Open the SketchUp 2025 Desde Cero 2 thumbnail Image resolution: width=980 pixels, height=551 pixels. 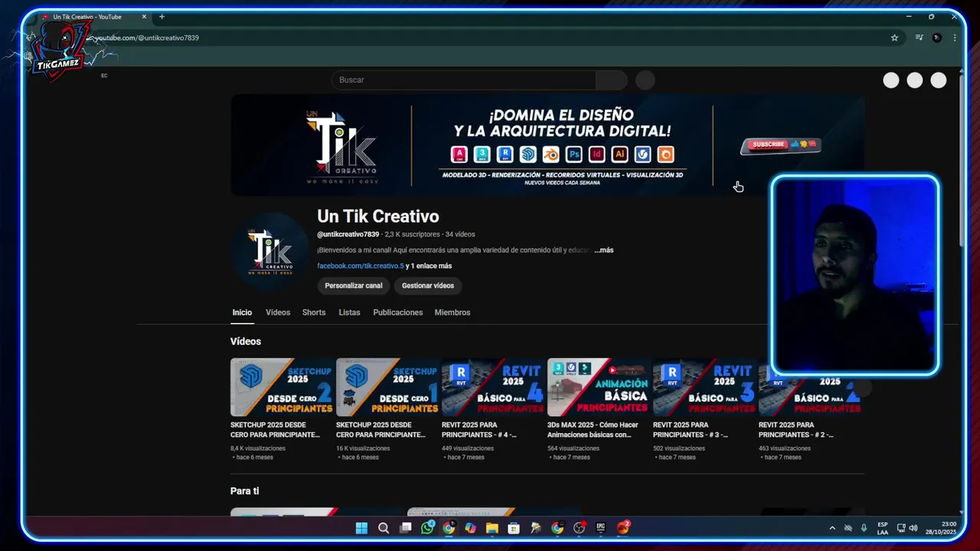(x=283, y=387)
